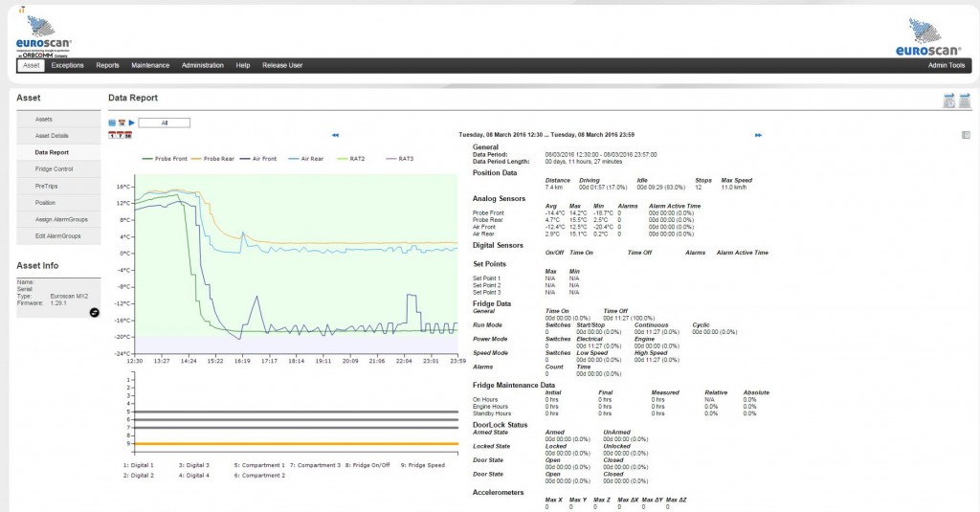
Task: Click the 'Position Data' section heading
Action: [x=495, y=173]
